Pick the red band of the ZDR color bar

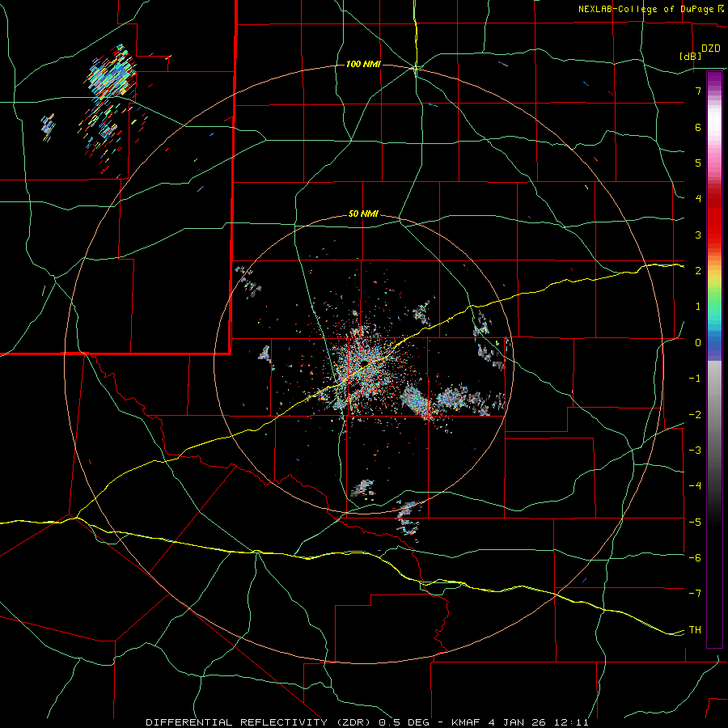pyautogui.click(x=714, y=223)
